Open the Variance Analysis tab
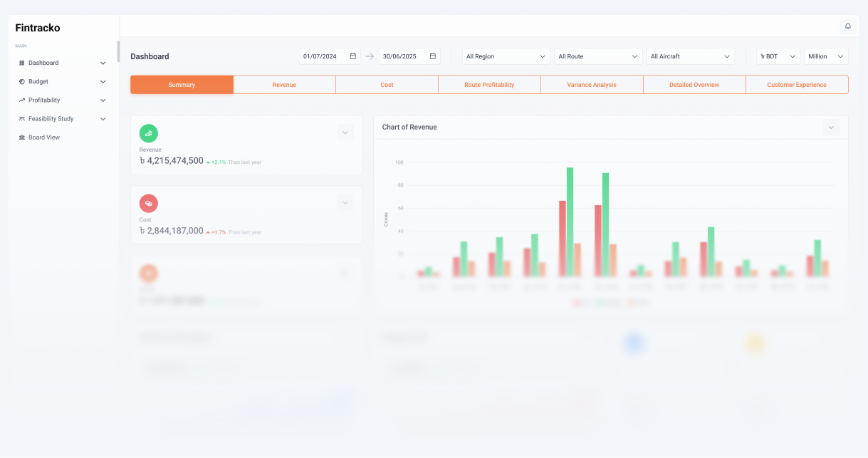This screenshot has width=868, height=458. coord(592,85)
